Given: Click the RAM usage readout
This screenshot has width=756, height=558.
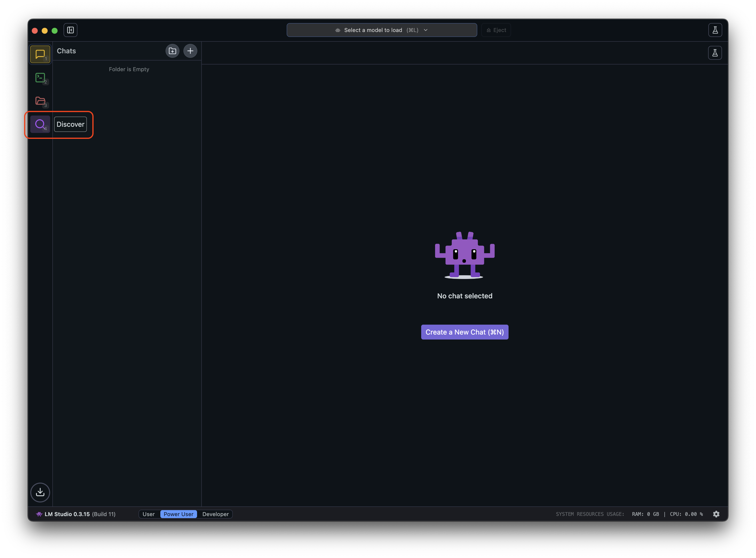Looking at the screenshot, I should click(x=645, y=514).
